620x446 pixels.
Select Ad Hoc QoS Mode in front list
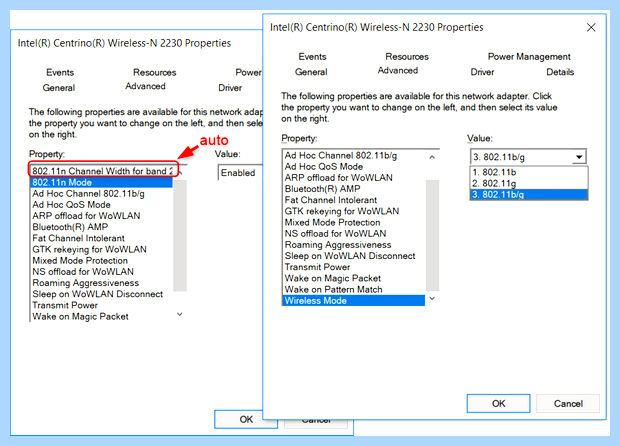[354, 166]
